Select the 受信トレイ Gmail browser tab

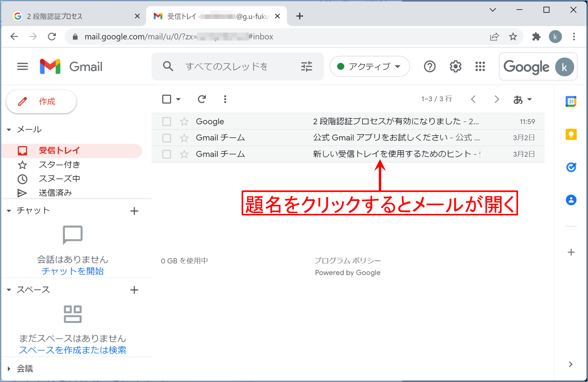coord(216,16)
